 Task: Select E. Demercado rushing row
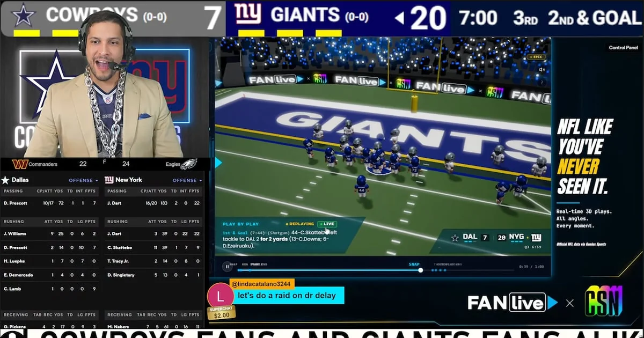pos(49,275)
